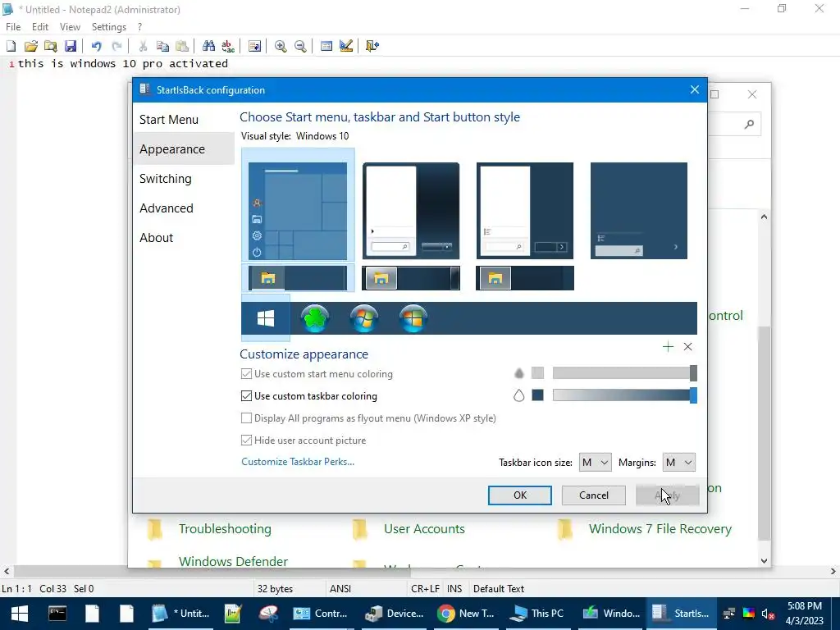Click the muted volume tray icon
The image size is (840, 630).
tap(768, 614)
